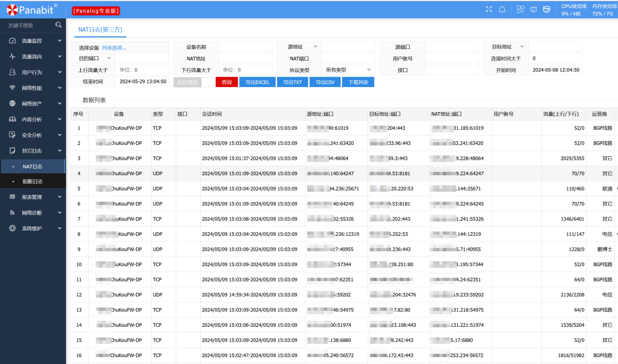Open the 阻断日志 sidebar submenu item
Image resolution: width=618 pixels, height=364 pixels.
pos(33,181)
